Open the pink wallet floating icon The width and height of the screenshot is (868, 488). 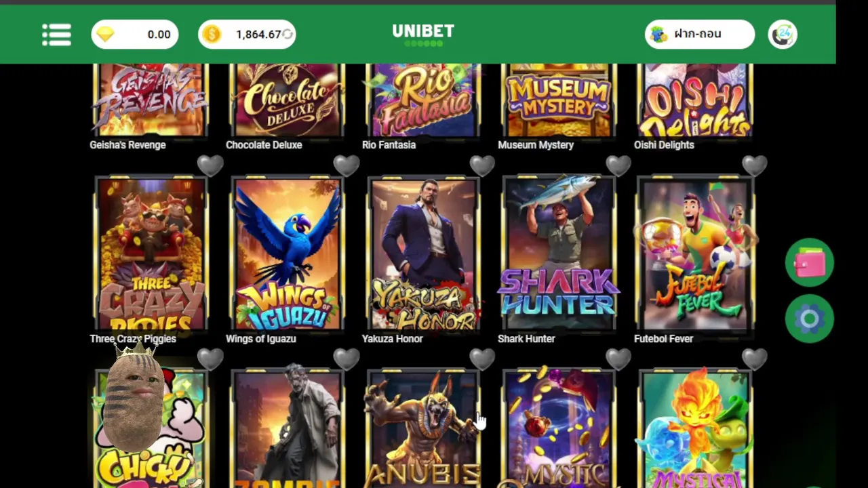pyautogui.click(x=809, y=262)
